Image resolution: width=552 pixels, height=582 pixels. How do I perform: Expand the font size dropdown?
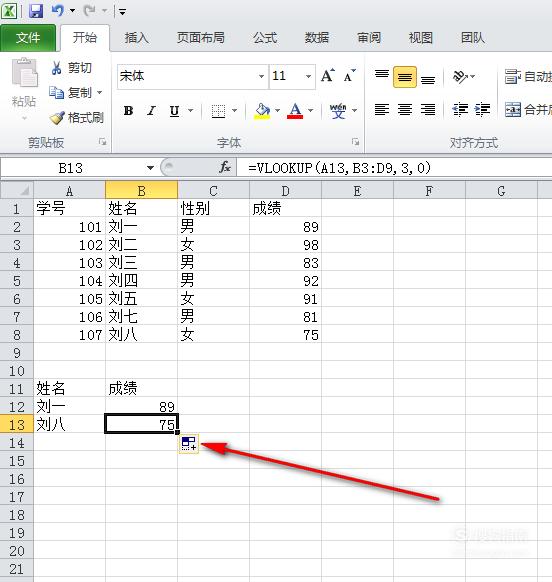coord(308,76)
